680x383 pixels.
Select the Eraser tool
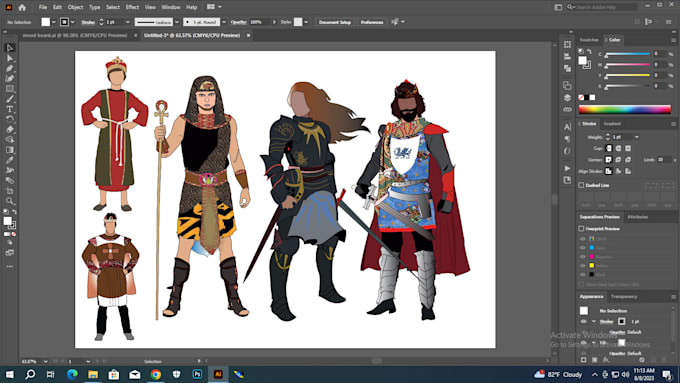coord(10,130)
